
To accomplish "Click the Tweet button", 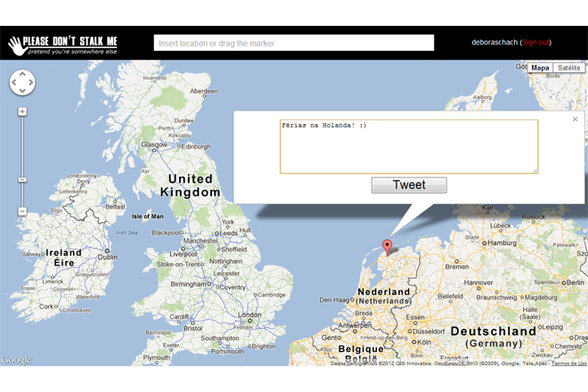I will coord(409,185).
